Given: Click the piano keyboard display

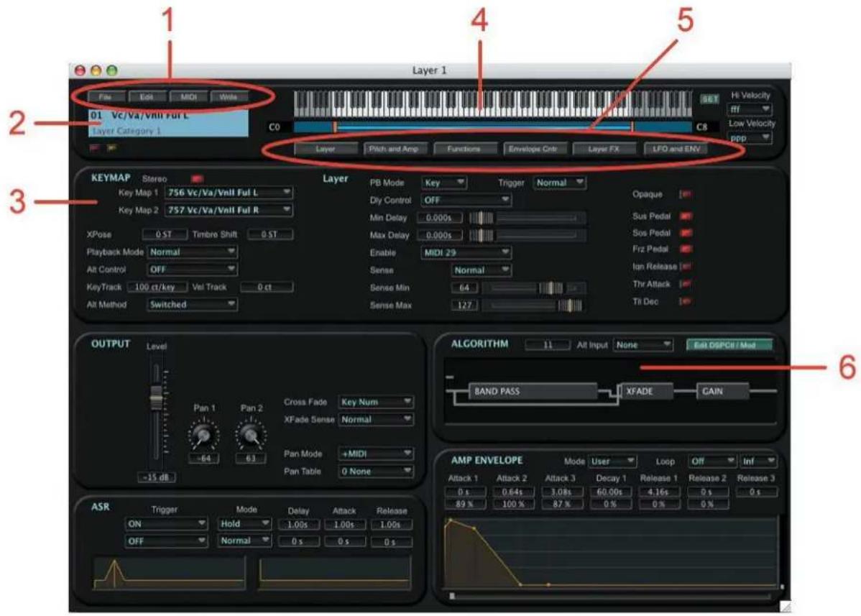Looking at the screenshot, I should (x=493, y=103).
